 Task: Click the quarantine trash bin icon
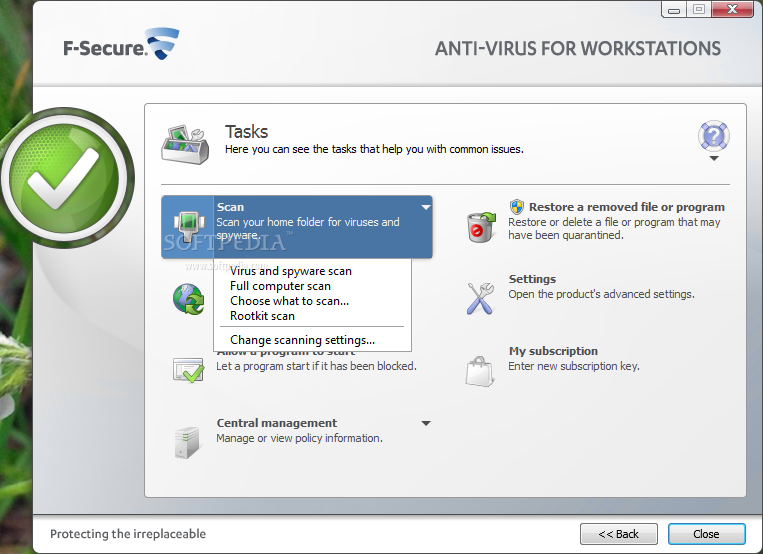(481, 227)
